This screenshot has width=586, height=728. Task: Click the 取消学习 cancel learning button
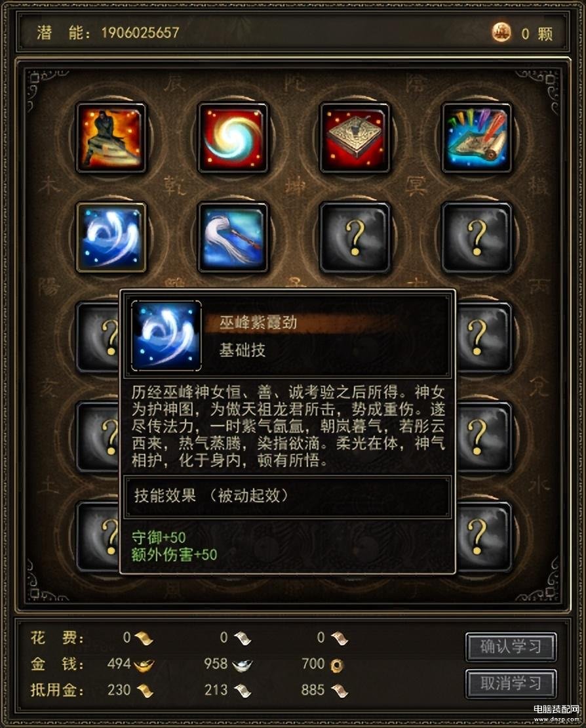[x=511, y=683]
